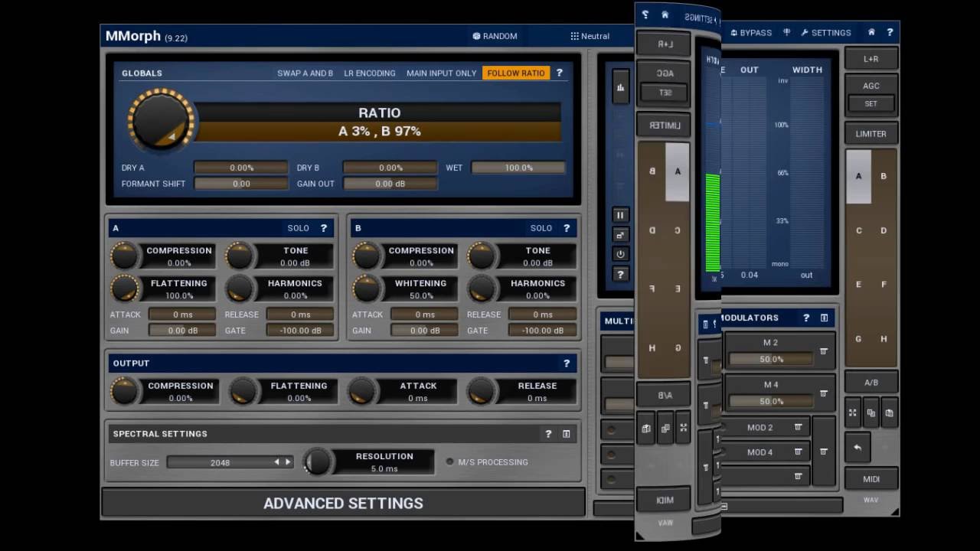Click the MIDI button in the right sidebar
Screen dimensions: 980x551
[x=871, y=479]
